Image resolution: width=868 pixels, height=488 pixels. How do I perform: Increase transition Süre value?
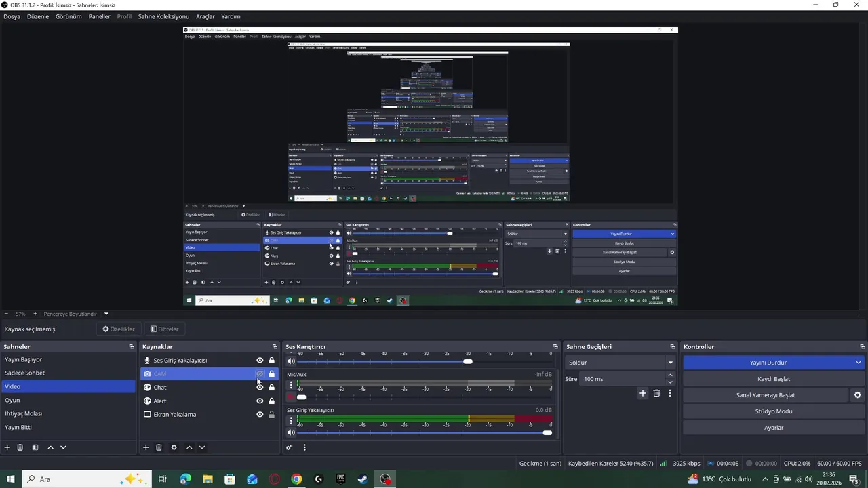point(670,375)
